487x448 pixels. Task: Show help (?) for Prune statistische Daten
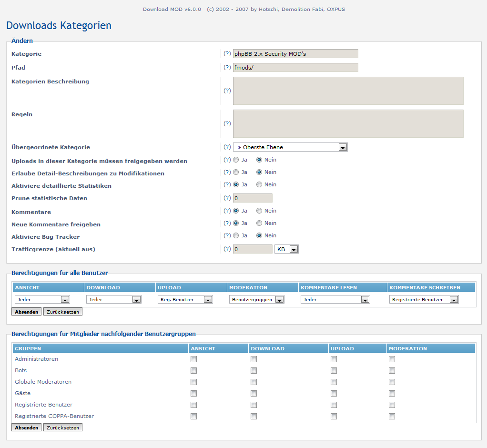tap(227, 198)
